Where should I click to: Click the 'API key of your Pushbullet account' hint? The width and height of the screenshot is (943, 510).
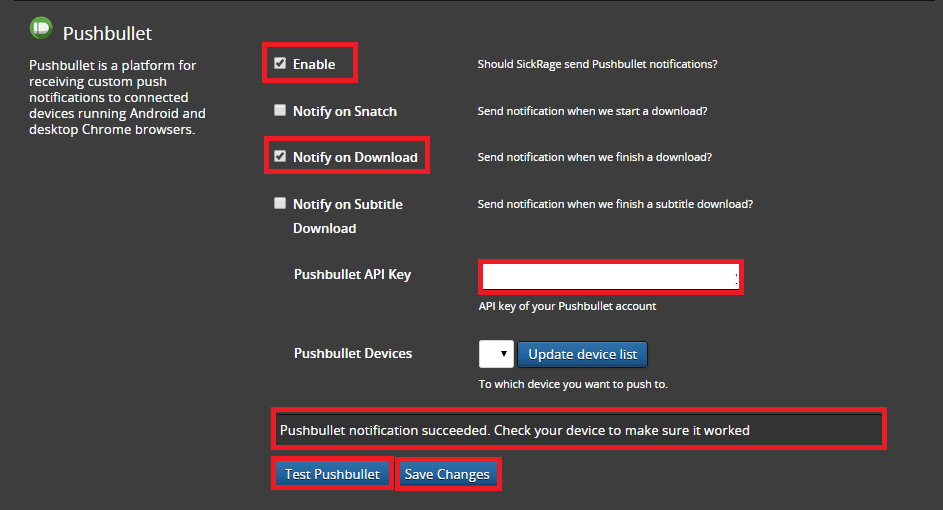[x=567, y=306]
